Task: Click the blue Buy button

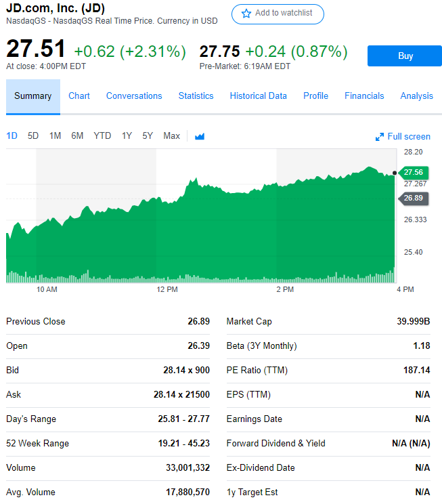Action: tap(405, 56)
